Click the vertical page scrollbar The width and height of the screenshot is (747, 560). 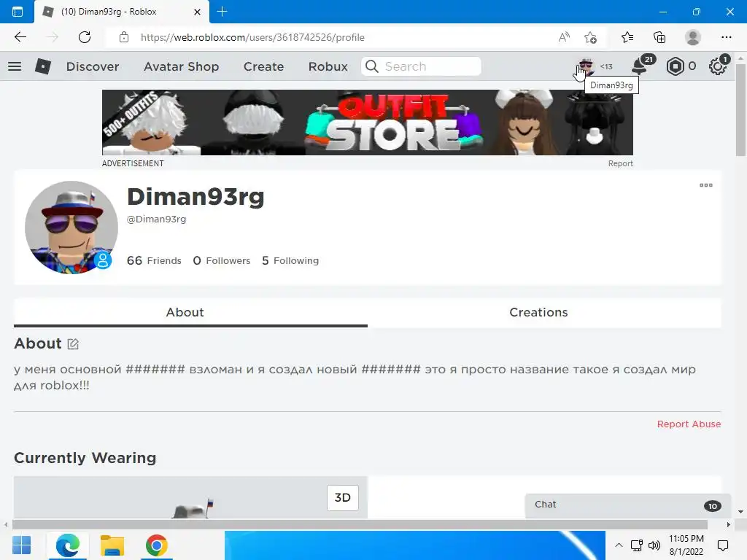tap(740, 109)
